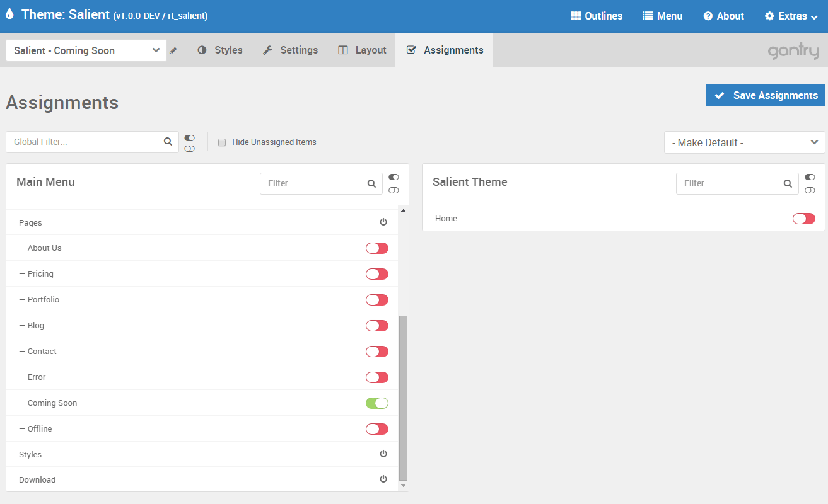Click the Coming Soon row label
The image size is (828, 504).
click(52, 403)
